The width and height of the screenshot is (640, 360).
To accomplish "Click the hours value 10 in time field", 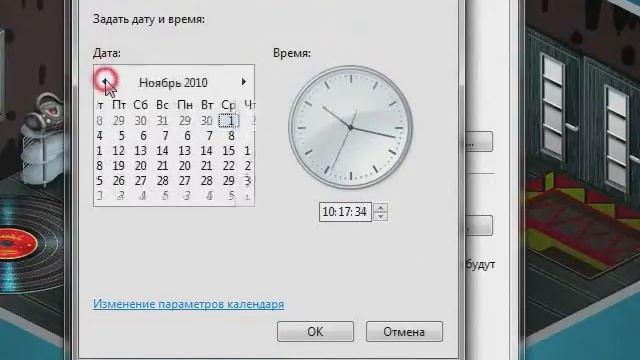I will pyautogui.click(x=328, y=212).
